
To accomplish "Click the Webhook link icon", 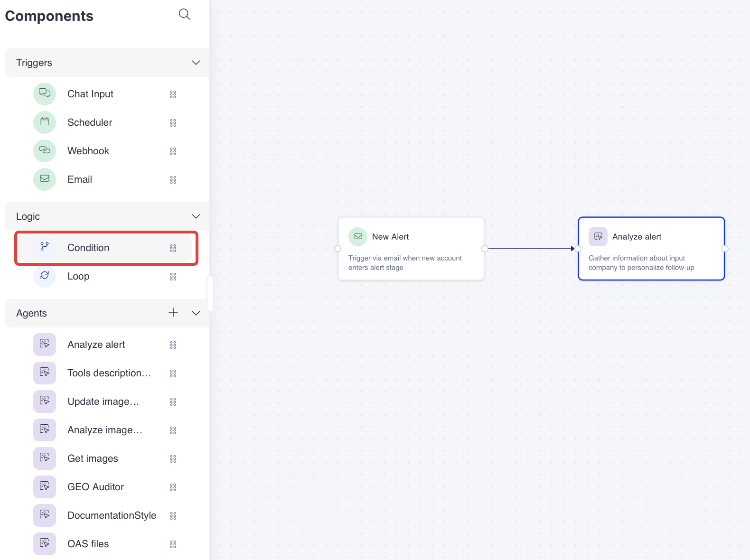I will point(45,151).
